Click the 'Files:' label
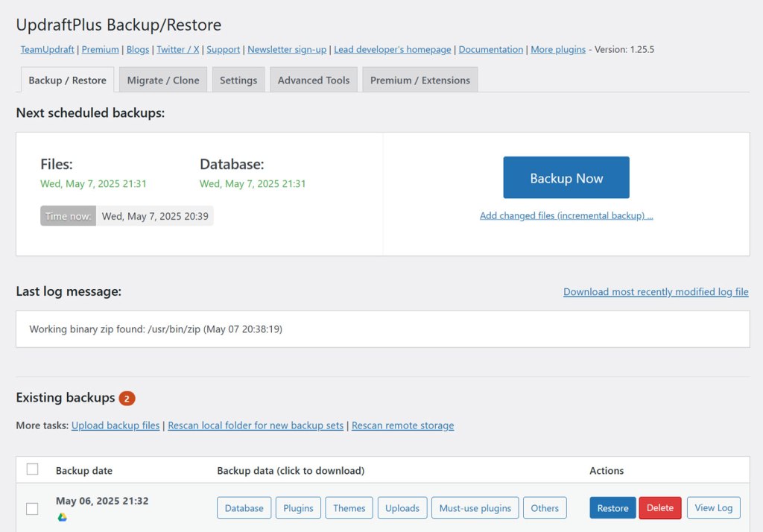The width and height of the screenshot is (763, 532). pos(57,165)
